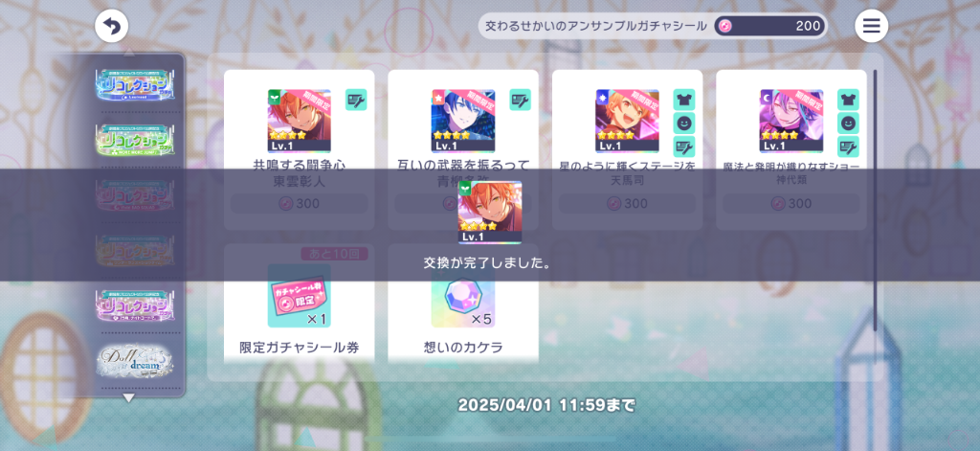Select the shirt costume icon on 神代類 card
The image size is (980, 451).
(x=848, y=100)
